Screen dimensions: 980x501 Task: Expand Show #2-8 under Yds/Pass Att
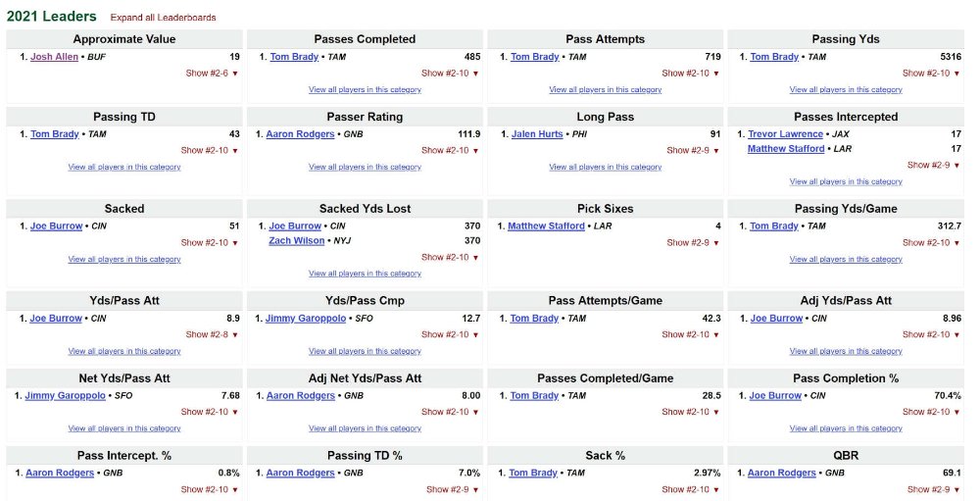[x=212, y=334]
